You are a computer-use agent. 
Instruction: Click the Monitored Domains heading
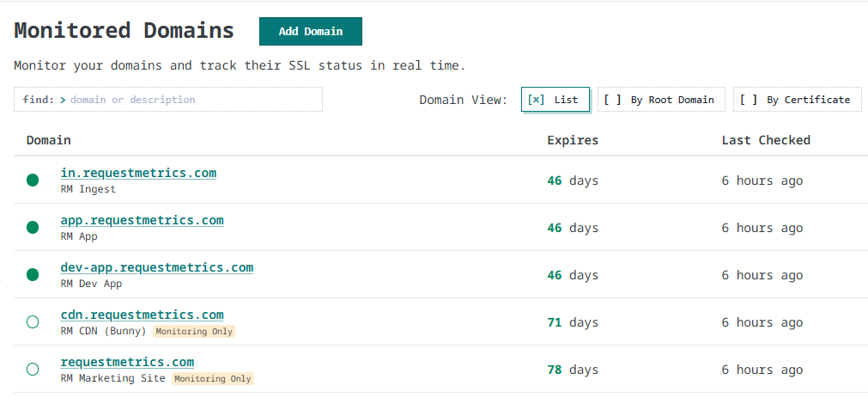pyautogui.click(x=124, y=30)
